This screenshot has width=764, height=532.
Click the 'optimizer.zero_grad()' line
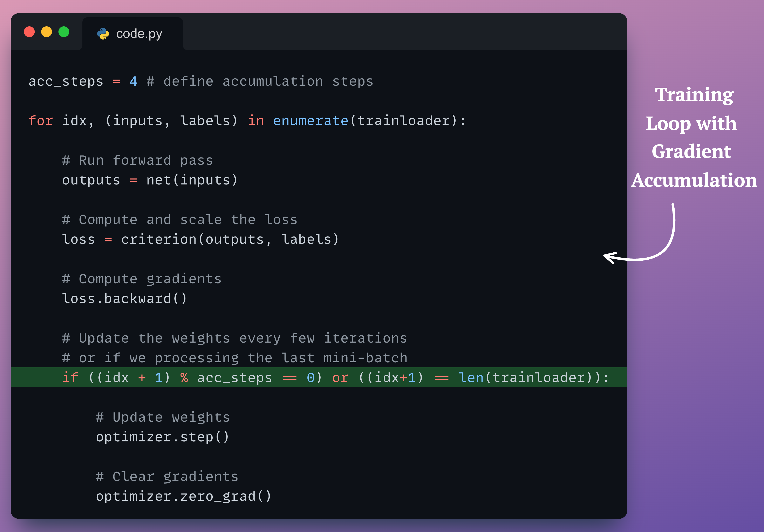coord(183,496)
